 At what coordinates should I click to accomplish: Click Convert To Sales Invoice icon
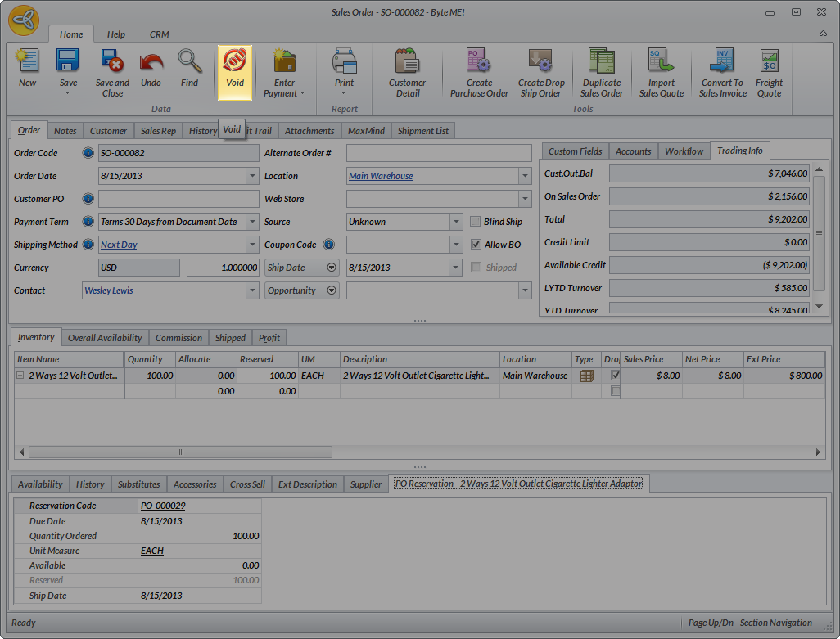722,62
